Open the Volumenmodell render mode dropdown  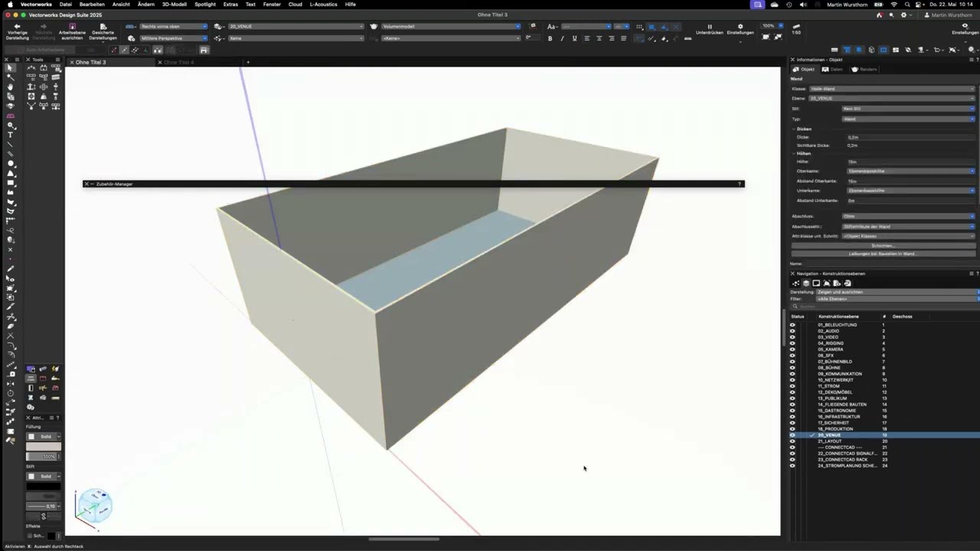[451, 26]
